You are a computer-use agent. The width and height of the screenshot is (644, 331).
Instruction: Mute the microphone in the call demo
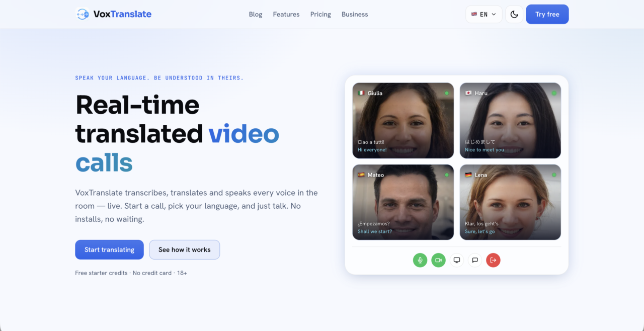pyautogui.click(x=420, y=260)
